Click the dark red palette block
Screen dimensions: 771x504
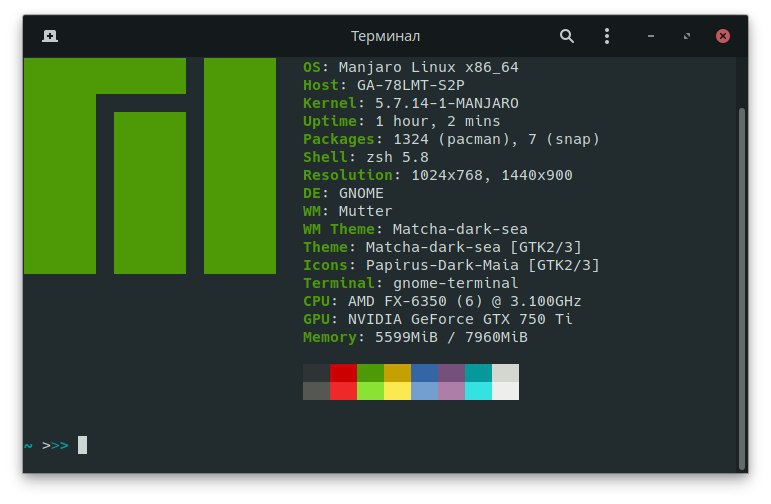(343, 373)
